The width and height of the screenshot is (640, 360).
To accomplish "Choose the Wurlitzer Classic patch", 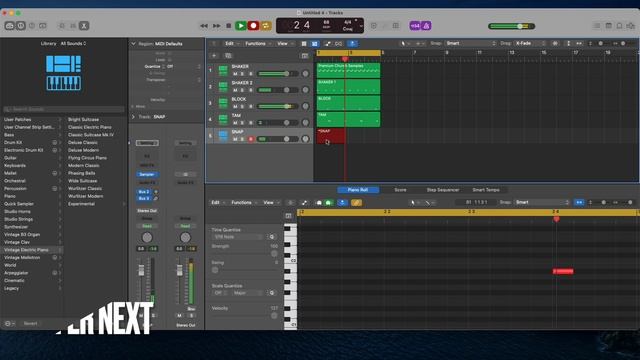I will click(85, 189).
